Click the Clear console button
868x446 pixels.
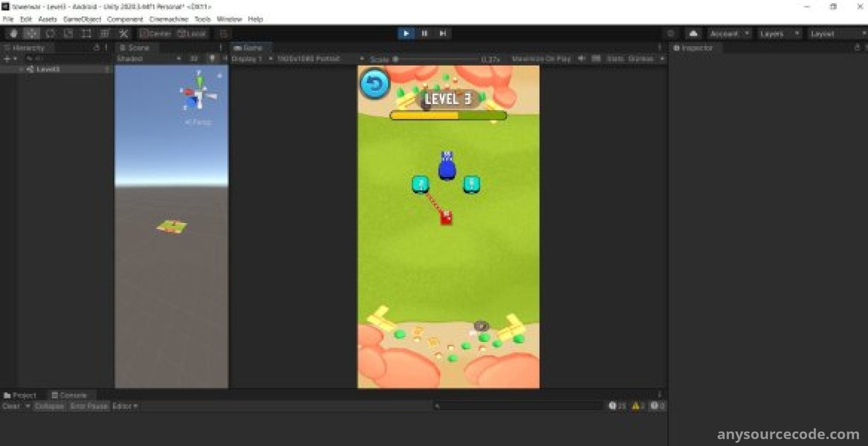pos(11,406)
